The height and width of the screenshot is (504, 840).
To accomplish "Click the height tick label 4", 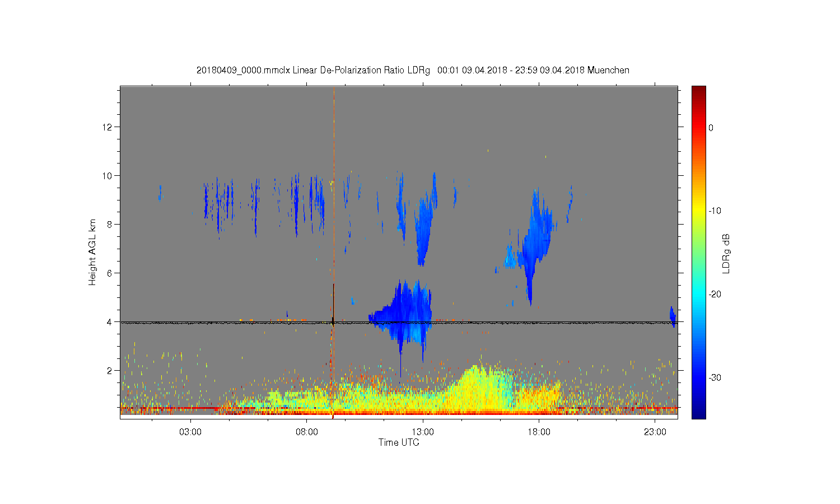I will pos(110,322).
